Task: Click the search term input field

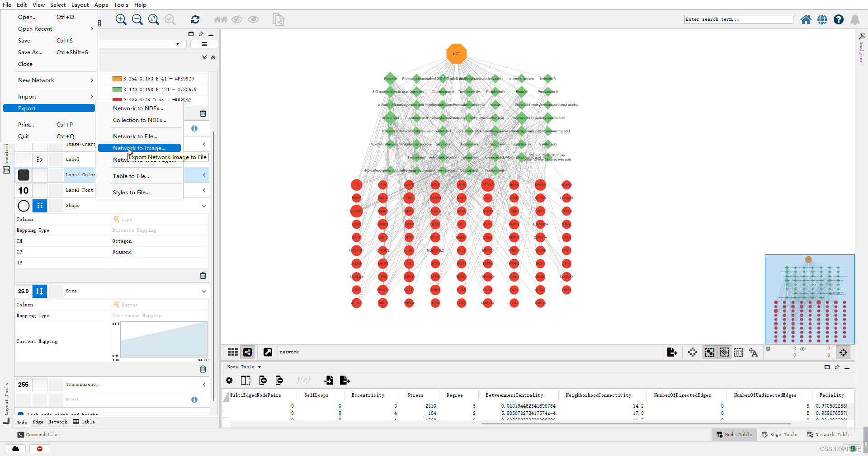Action: click(x=739, y=19)
